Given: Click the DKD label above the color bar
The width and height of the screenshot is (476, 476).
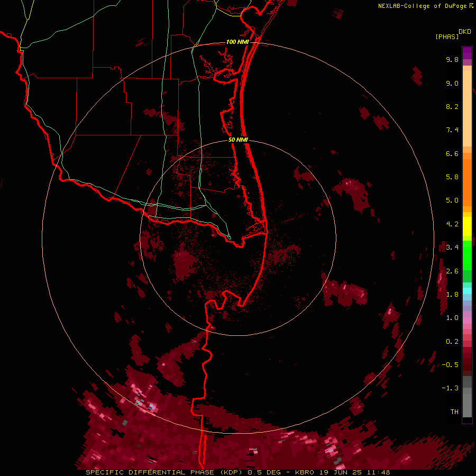Looking at the screenshot, I should [x=465, y=32].
